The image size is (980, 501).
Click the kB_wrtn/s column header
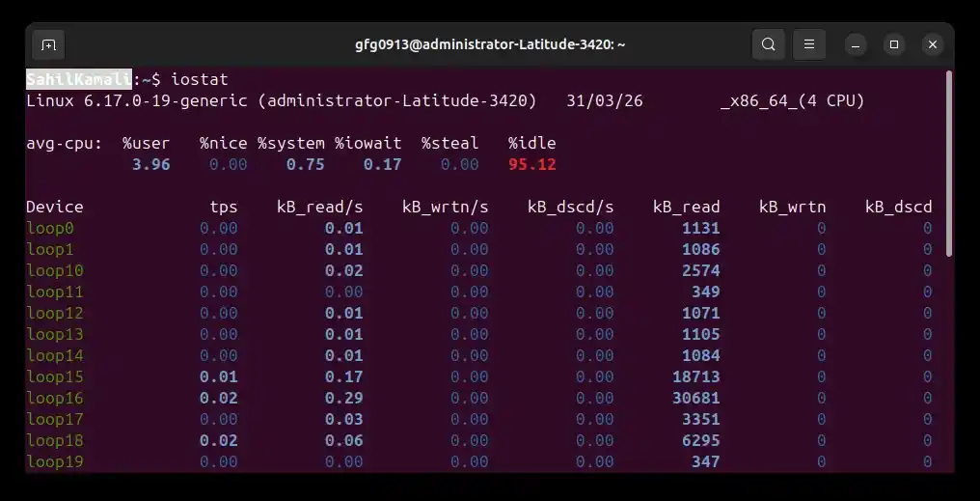tap(446, 207)
